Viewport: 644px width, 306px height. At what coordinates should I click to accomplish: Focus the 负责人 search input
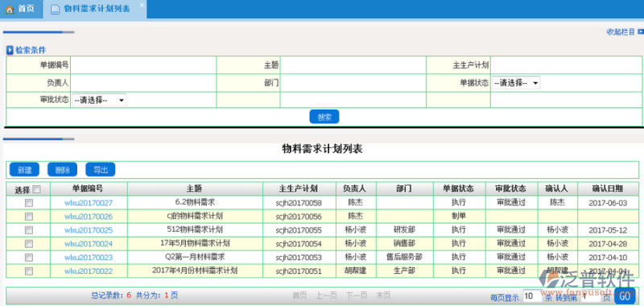143,83
